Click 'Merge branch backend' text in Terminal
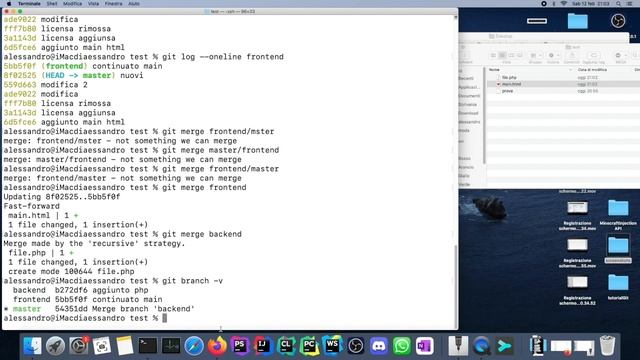The image size is (640, 360). click(x=143, y=309)
